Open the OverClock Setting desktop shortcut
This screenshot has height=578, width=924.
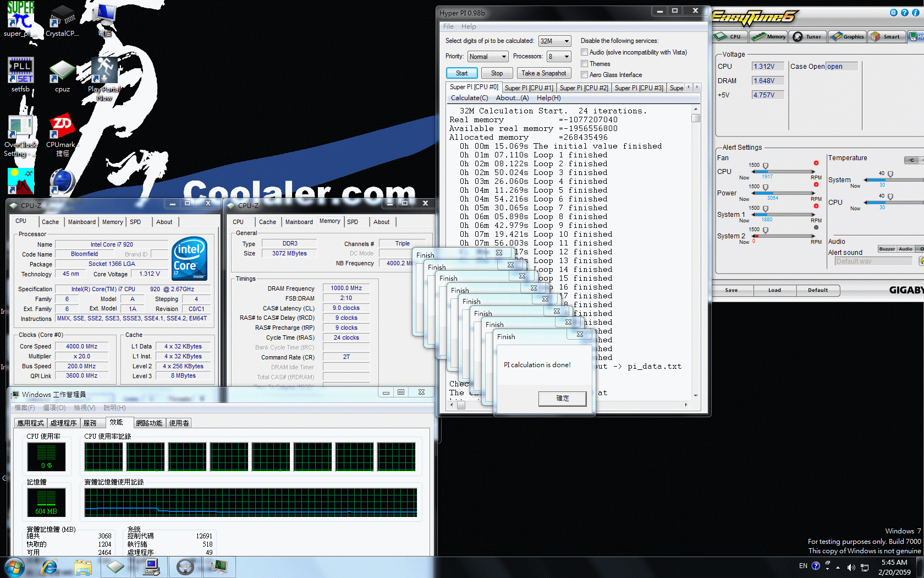tap(20, 136)
